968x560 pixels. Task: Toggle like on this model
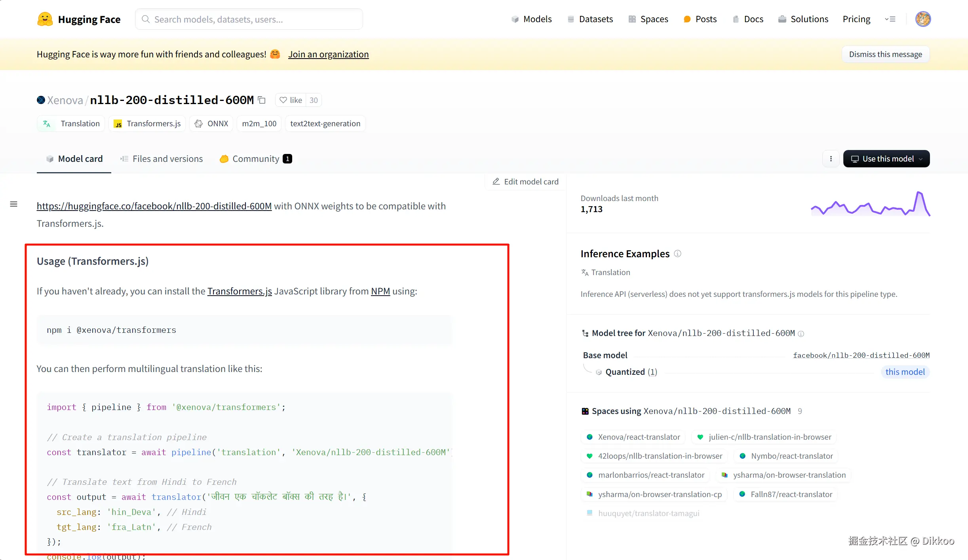pyautogui.click(x=291, y=100)
